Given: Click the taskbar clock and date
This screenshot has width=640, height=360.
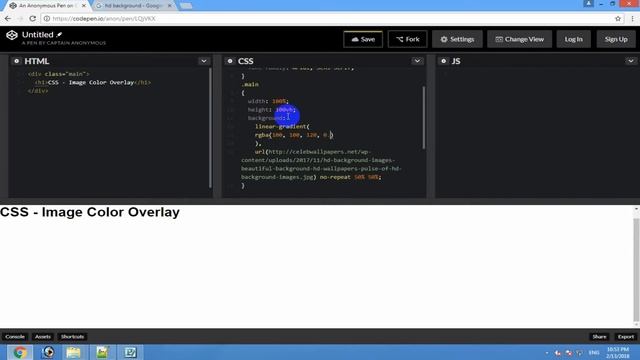Looking at the screenshot, I should [618, 352].
